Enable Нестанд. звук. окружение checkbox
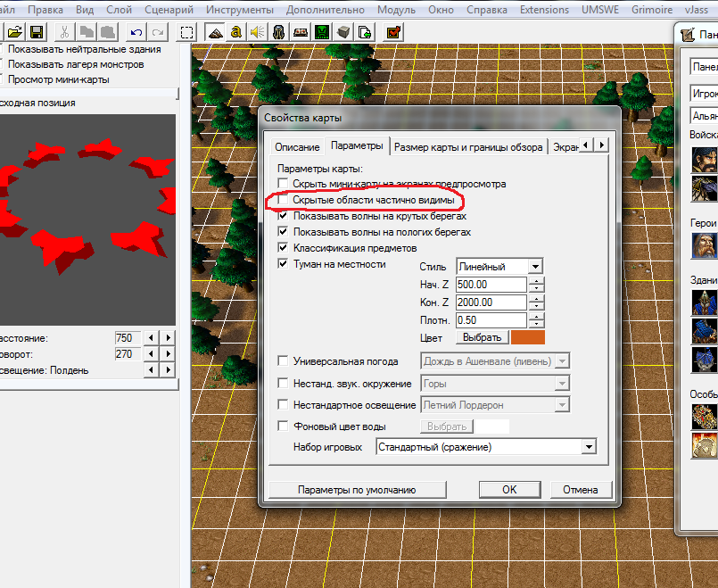 [283, 383]
